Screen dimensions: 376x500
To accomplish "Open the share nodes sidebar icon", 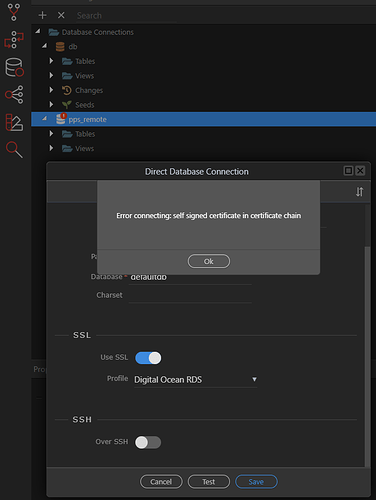I will click(x=14, y=94).
